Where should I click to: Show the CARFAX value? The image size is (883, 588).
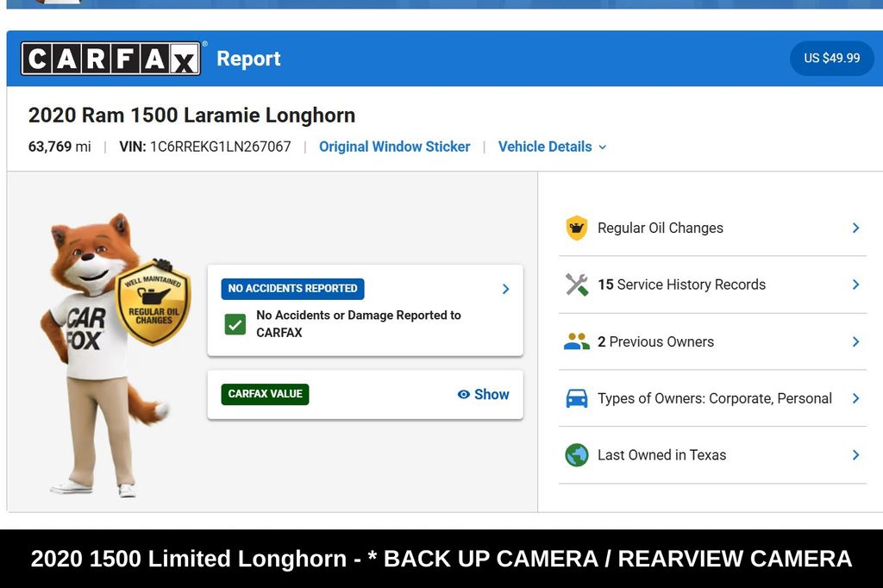483,394
